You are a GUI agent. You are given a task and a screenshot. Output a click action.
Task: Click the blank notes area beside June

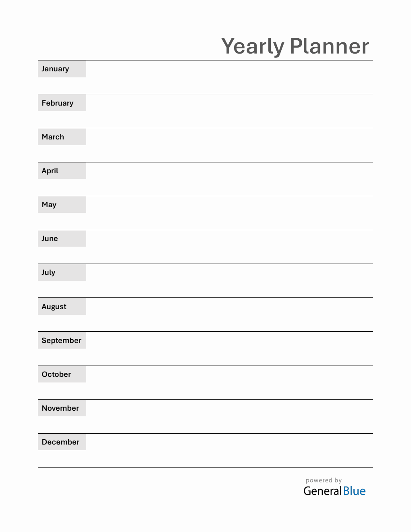point(229,247)
